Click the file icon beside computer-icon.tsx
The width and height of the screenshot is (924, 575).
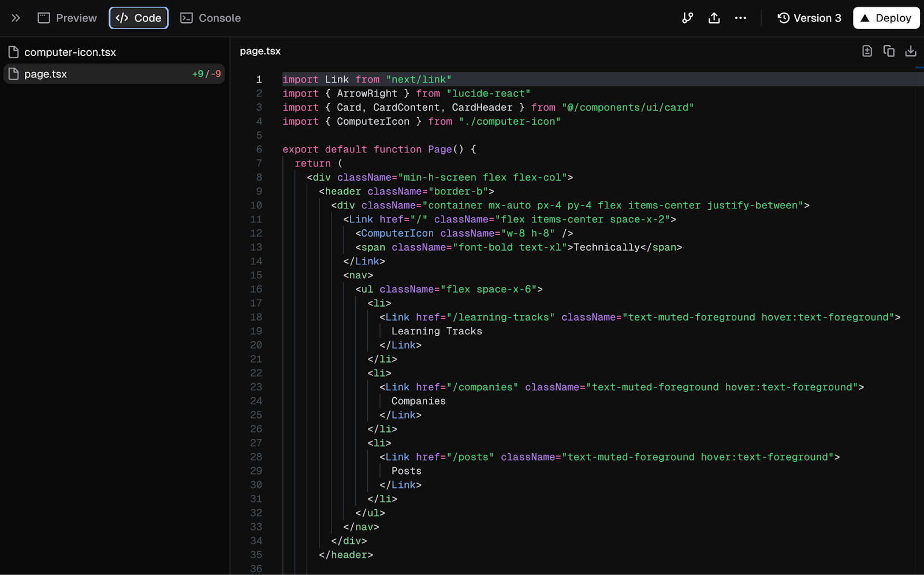pyautogui.click(x=13, y=52)
